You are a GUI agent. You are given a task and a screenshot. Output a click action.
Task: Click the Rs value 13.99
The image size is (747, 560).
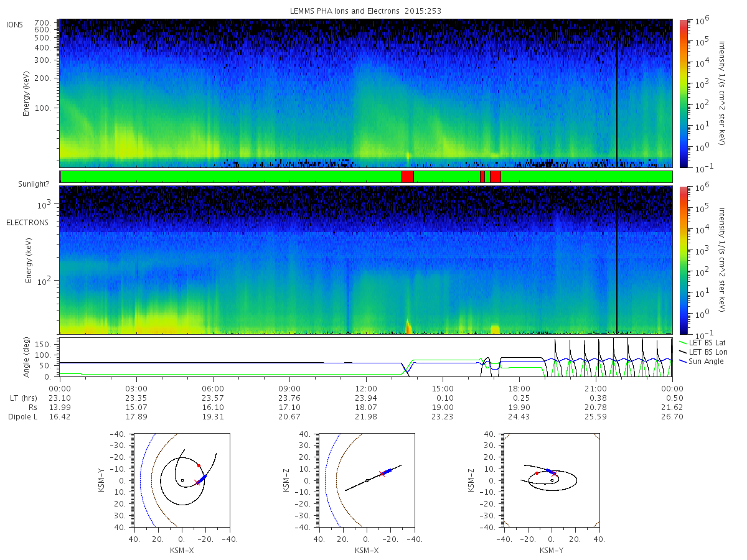pyautogui.click(x=60, y=408)
